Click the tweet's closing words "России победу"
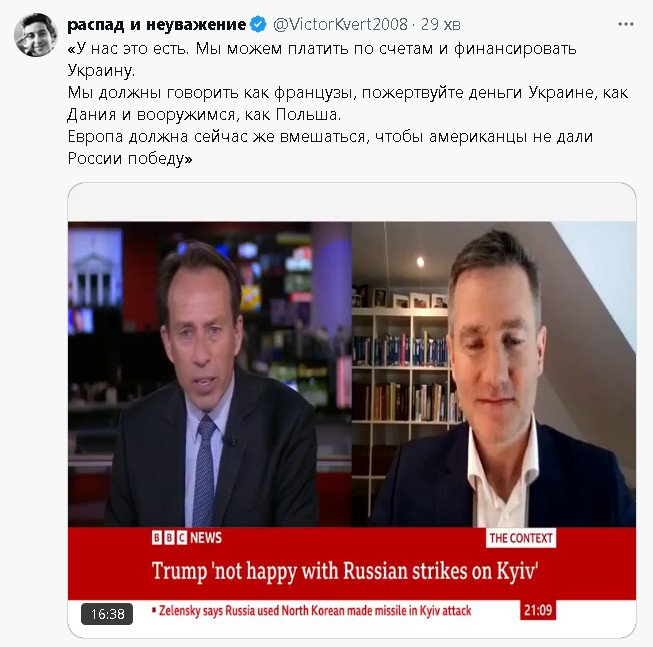 (130, 159)
